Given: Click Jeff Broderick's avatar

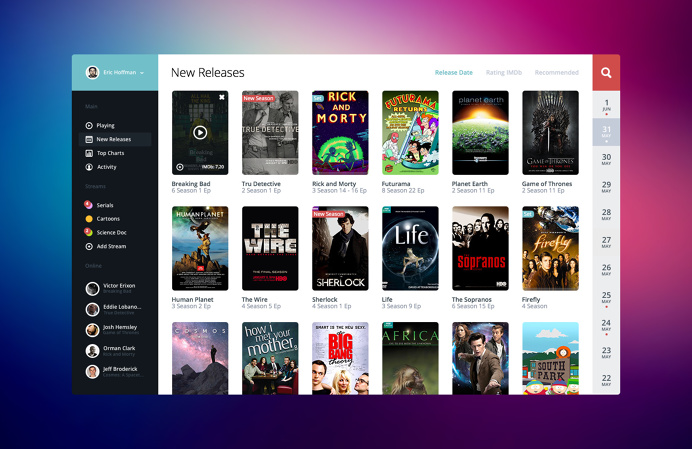Looking at the screenshot, I should 92,372.
